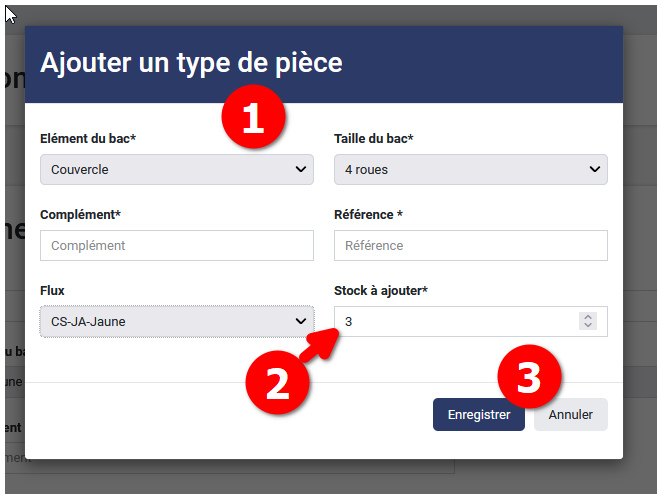The width and height of the screenshot is (657, 494).
Task: Click the red number 3 annotation badge
Action: [530, 376]
